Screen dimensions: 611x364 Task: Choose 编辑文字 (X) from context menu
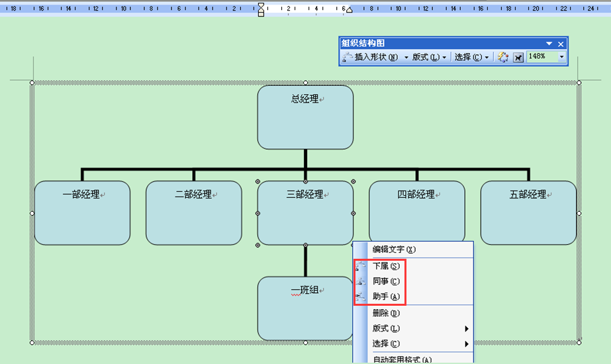point(394,250)
